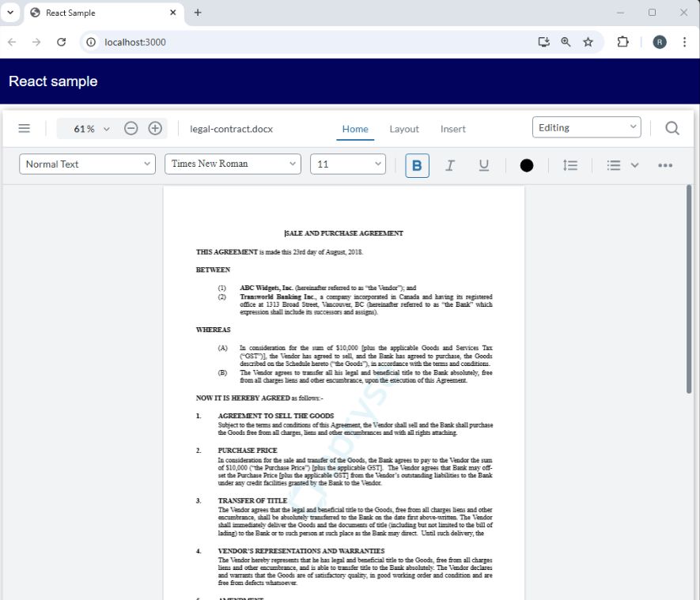The height and width of the screenshot is (600, 700).
Task: Open the browser extensions puzzle icon
Action: [x=622, y=42]
